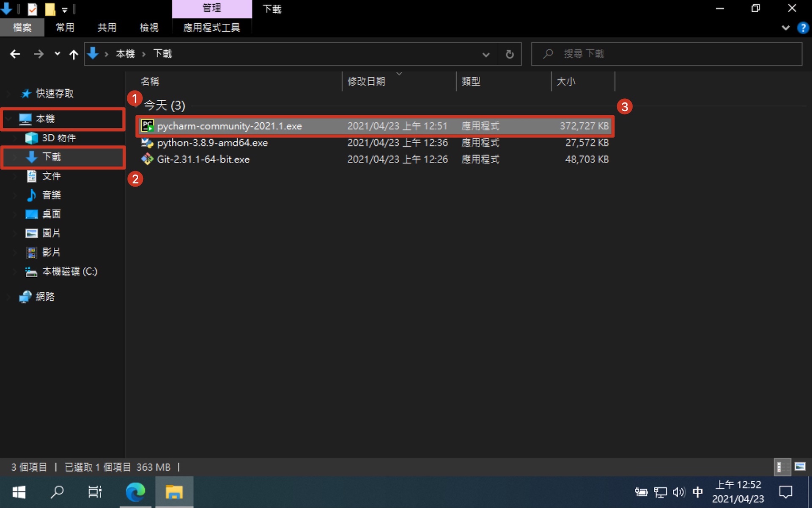This screenshot has height=508, width=812.
Task: Click the 本機 breadcrumb in address bar
Action: [x=125, y=54]
